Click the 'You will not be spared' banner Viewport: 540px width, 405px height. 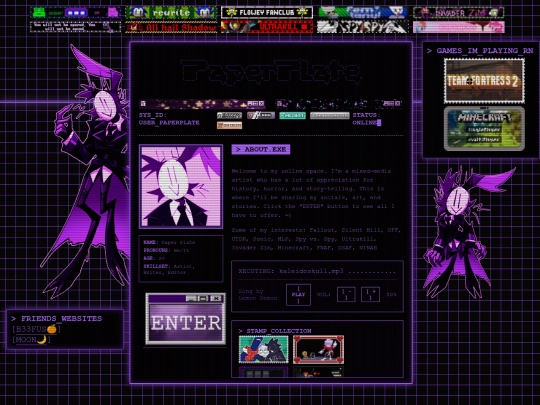click(75, 27)
